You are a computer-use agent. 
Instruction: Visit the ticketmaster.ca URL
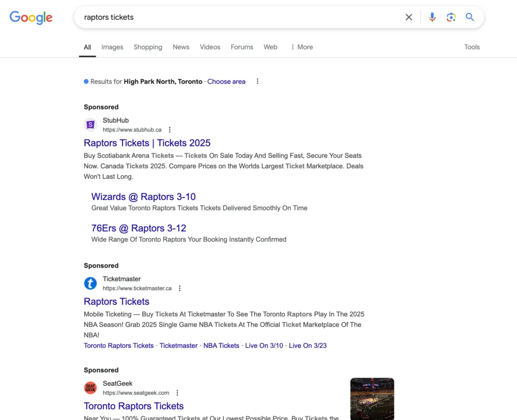point(137,288)
